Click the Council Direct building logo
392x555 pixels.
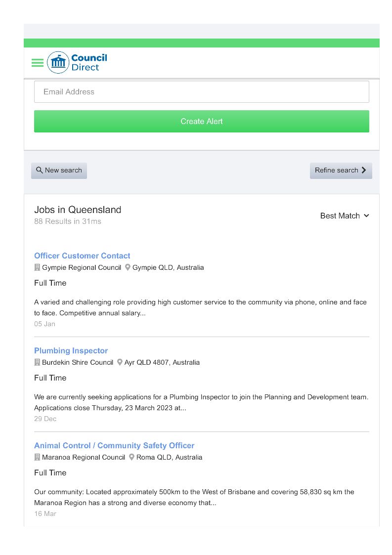(x=58, y=63)
